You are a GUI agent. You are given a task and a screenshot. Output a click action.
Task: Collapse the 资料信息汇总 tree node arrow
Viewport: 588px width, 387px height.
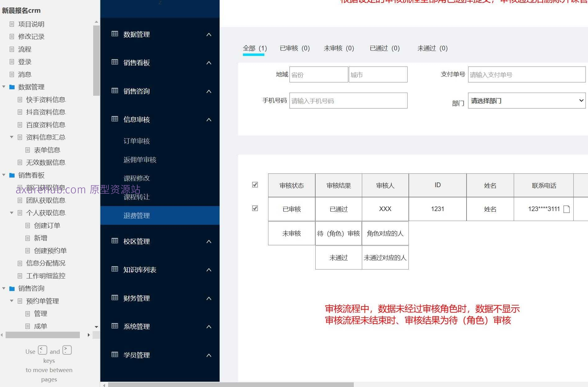pos(11,137)
